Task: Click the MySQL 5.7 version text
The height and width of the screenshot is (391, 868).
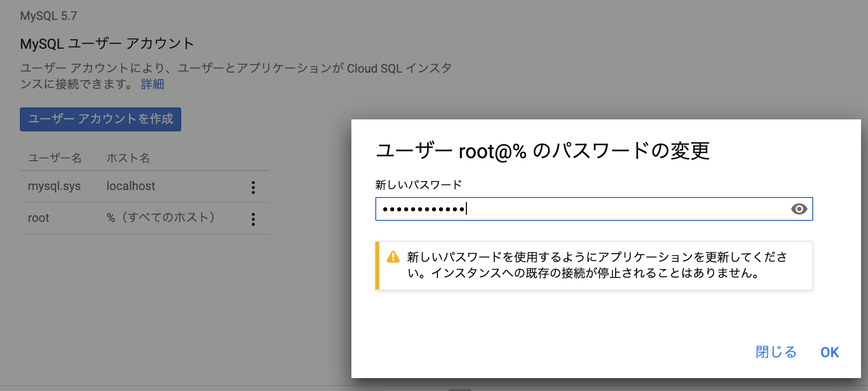Action: 48,16
